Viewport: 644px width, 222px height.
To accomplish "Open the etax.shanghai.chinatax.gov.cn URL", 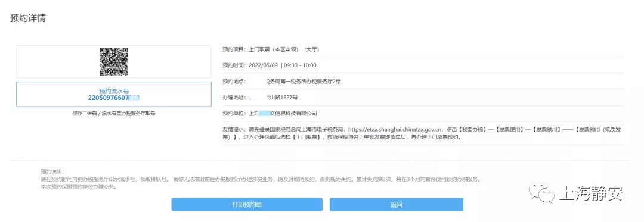I will pyautogui.click(x=395, y=129).
